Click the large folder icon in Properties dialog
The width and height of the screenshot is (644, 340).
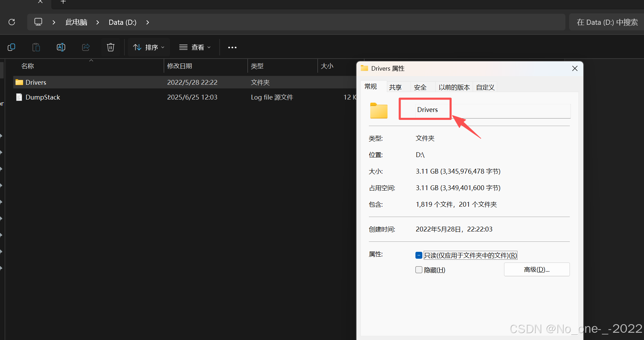(379, 111)
